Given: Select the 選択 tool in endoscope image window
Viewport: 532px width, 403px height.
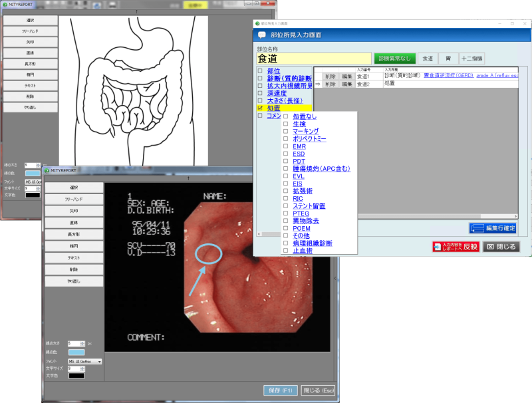Looking at the screenshot, I should pyautogui.click(x=74, y=188).
